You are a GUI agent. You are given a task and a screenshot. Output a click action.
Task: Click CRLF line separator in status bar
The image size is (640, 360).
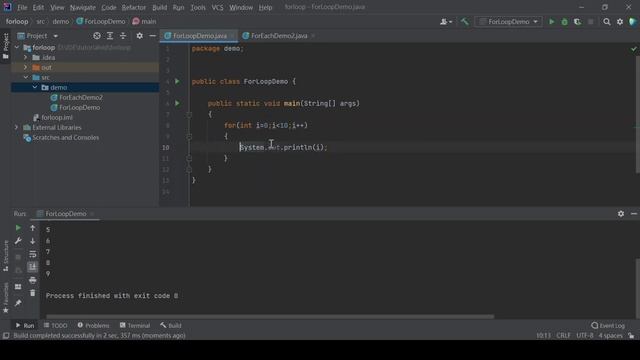[563, 336]
